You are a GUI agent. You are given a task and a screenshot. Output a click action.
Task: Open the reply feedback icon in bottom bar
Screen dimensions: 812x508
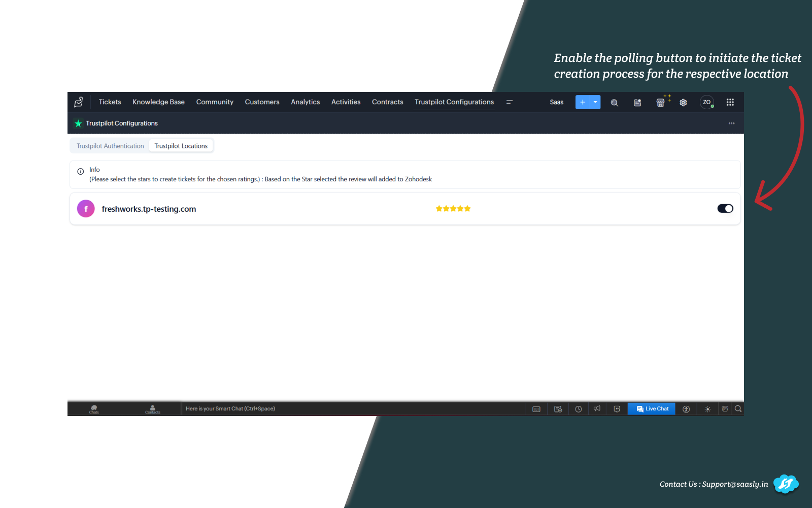pyautogui.click(x=617, y=409)
